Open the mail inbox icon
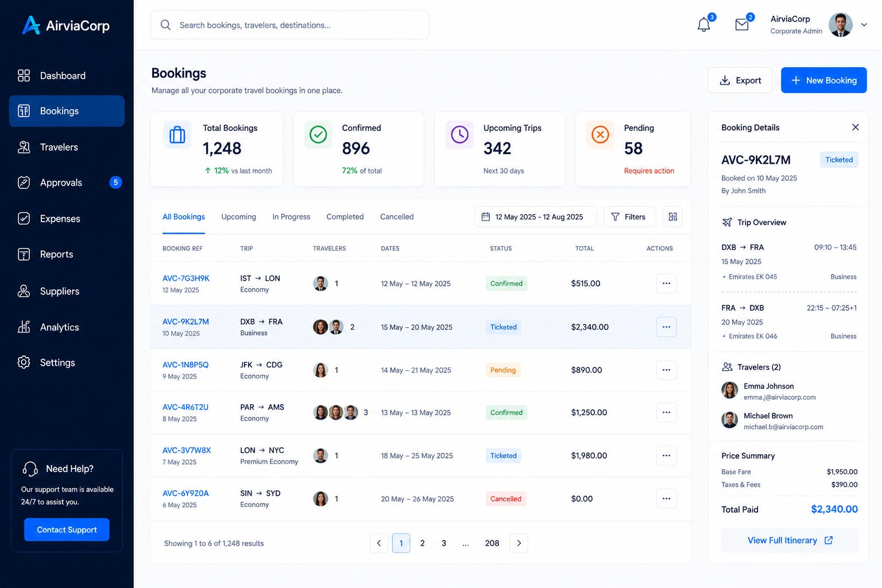Viewport: 882px width, 588px height. 742,25
